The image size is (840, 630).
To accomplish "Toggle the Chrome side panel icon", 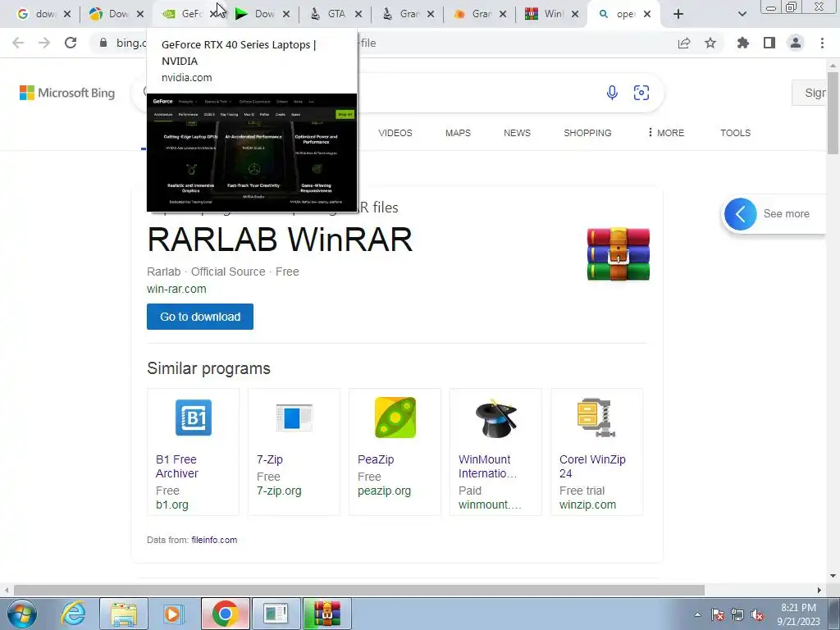I will (769, 43).
